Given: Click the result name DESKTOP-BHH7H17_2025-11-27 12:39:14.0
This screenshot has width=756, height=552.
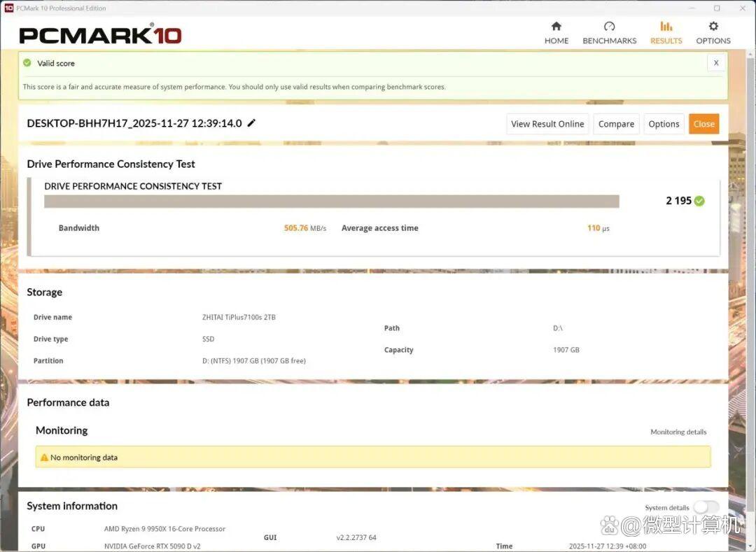Looking at the screenshot, I should click(x=134, y=123).
